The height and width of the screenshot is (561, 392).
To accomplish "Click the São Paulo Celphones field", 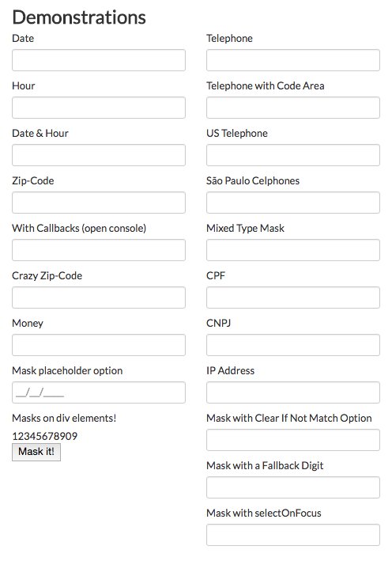I will pyautogui.click(x=293, y=203).
